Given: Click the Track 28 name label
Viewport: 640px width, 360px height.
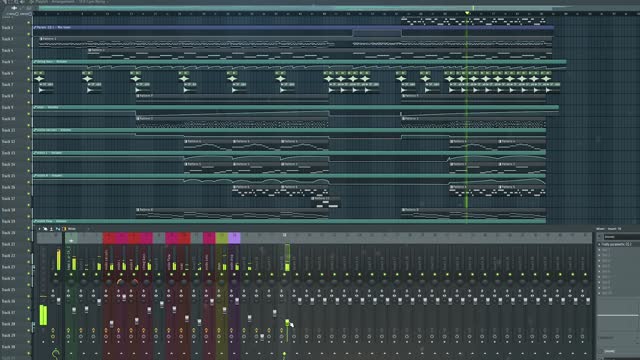Looking at the screenshot, I should tap(8, 324).
